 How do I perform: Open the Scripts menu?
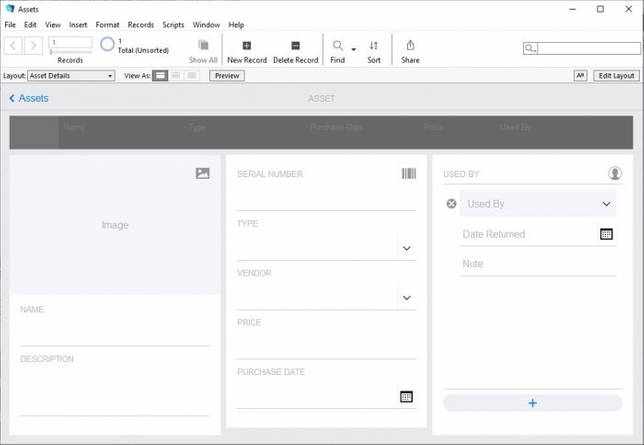(x=173, y=25)
